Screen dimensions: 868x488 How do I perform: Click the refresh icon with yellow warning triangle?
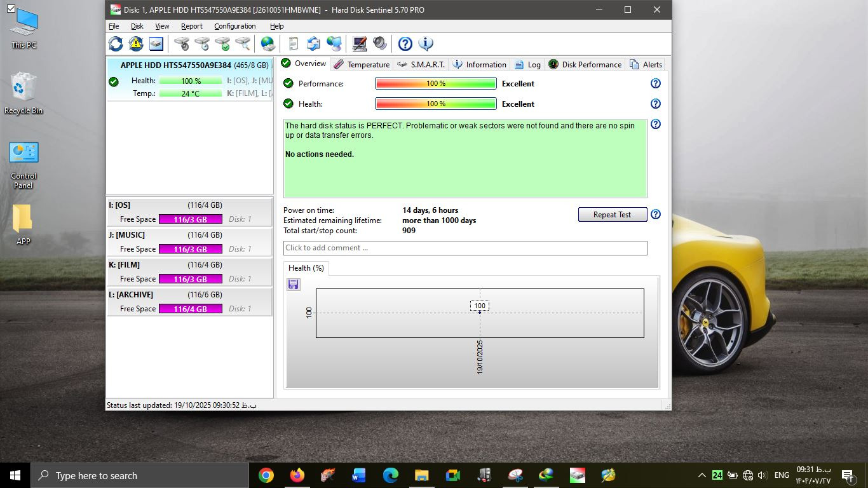(136, 44)
